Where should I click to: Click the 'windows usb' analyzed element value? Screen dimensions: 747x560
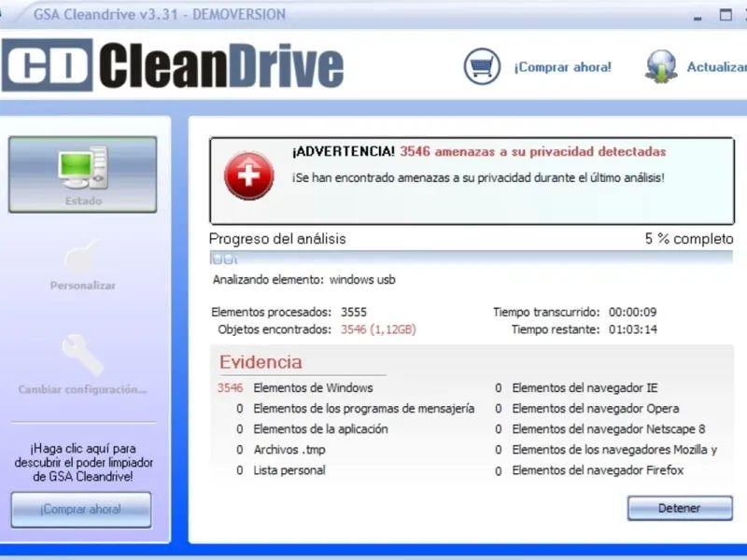pos(362,279)
